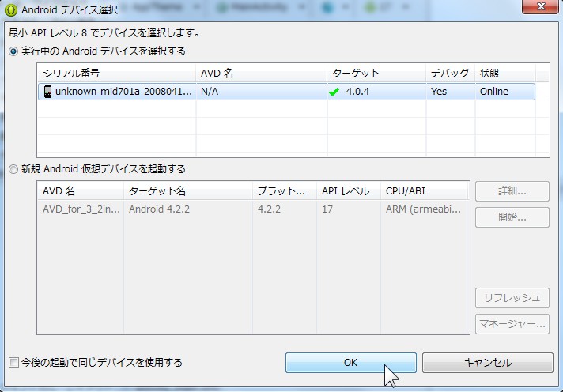Viewport: 563px width, 392px height.
Task: Open the マネージャー... button
Action: coord(512,324)
